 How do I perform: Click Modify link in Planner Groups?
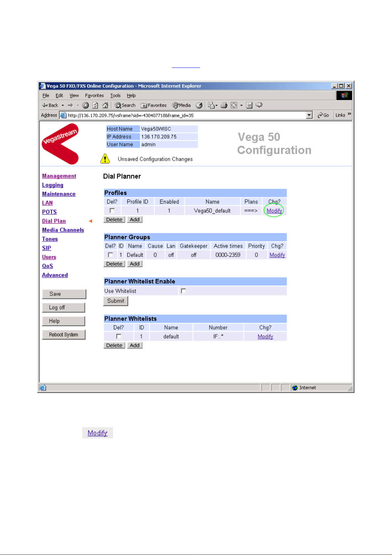tap(277, 255)
